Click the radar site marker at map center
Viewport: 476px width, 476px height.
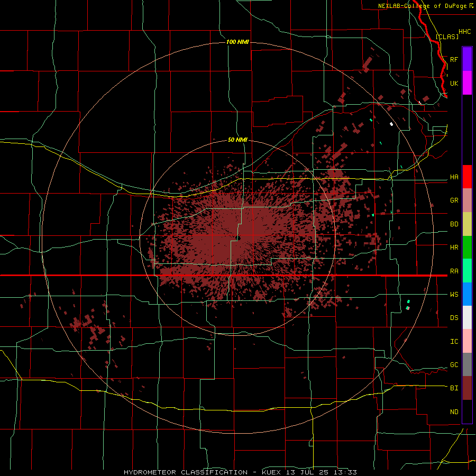[x=239, y=237]
